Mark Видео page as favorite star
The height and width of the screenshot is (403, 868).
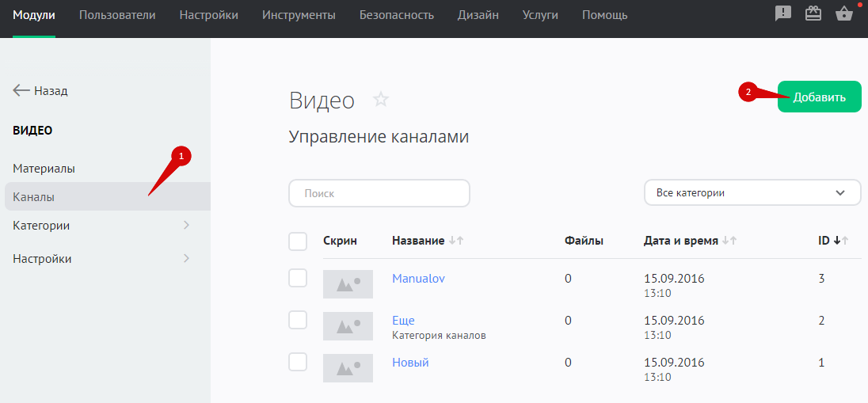tap(381, 100)
